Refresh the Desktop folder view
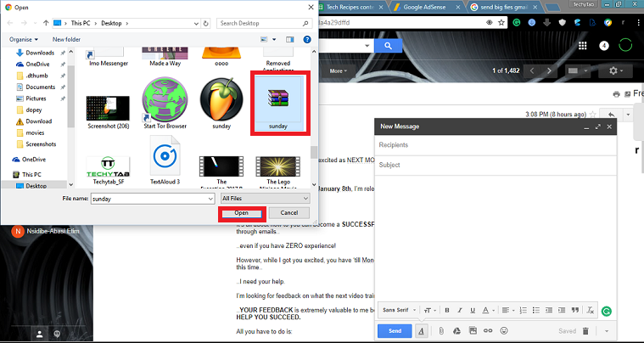 pos(206,24)
